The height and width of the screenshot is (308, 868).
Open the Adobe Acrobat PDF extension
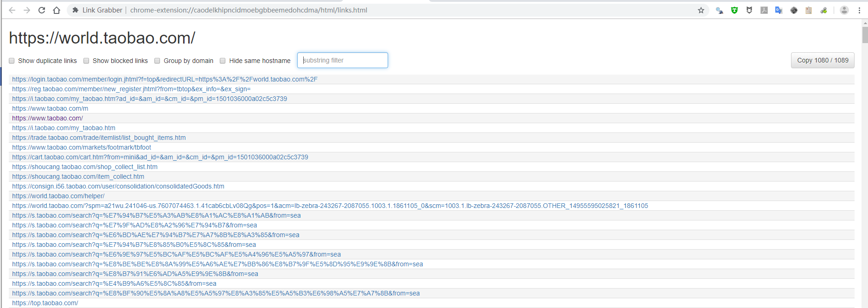tap(764, 10)
